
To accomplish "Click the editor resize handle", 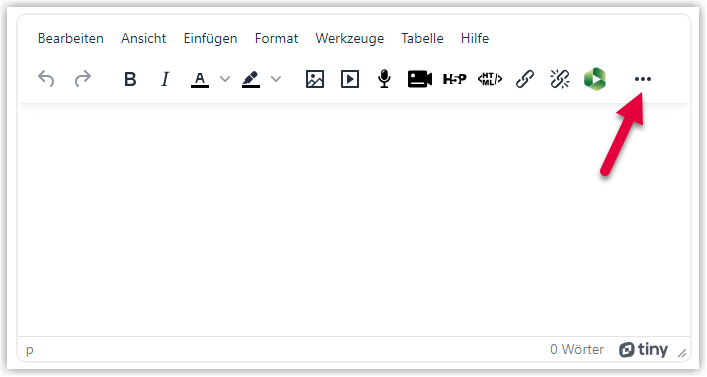I will click(682, 354).
